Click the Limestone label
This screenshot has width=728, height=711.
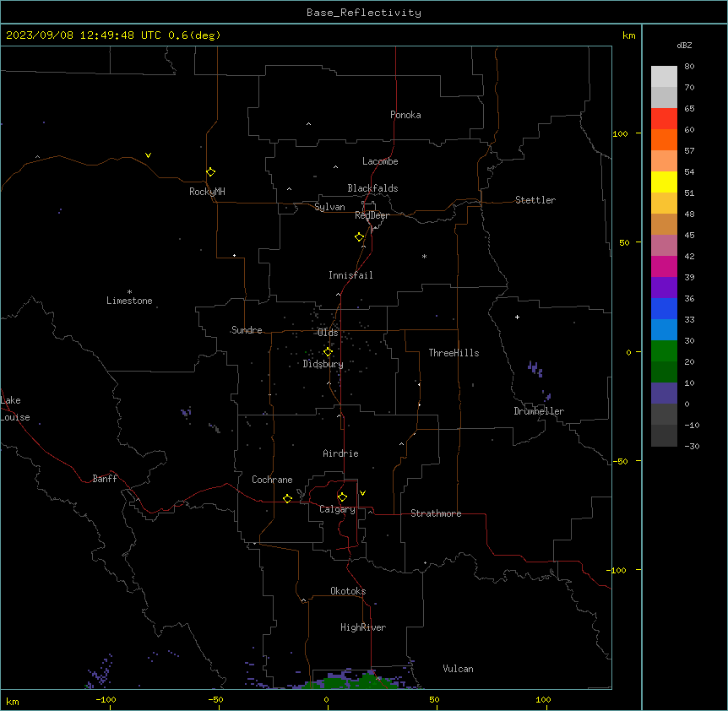tap(129, 301)
